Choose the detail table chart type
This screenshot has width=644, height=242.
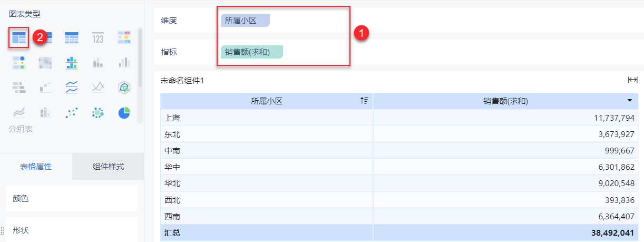72,37
